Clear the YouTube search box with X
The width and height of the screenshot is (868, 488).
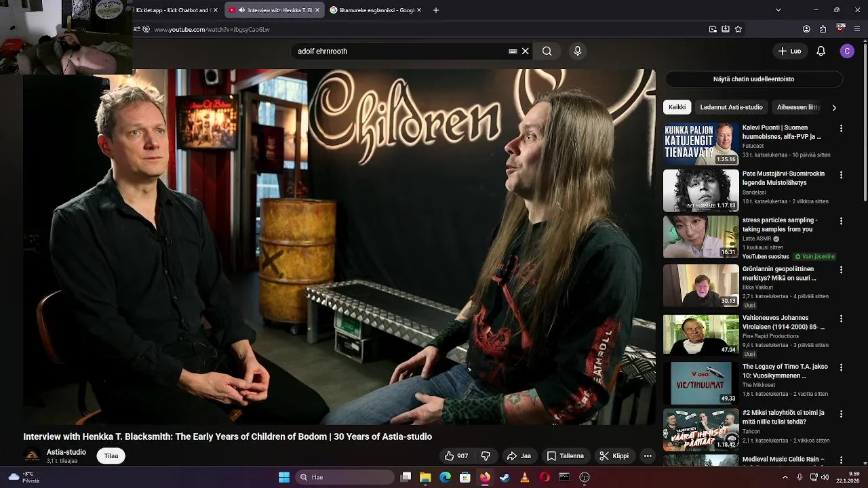tap(525, 51)
